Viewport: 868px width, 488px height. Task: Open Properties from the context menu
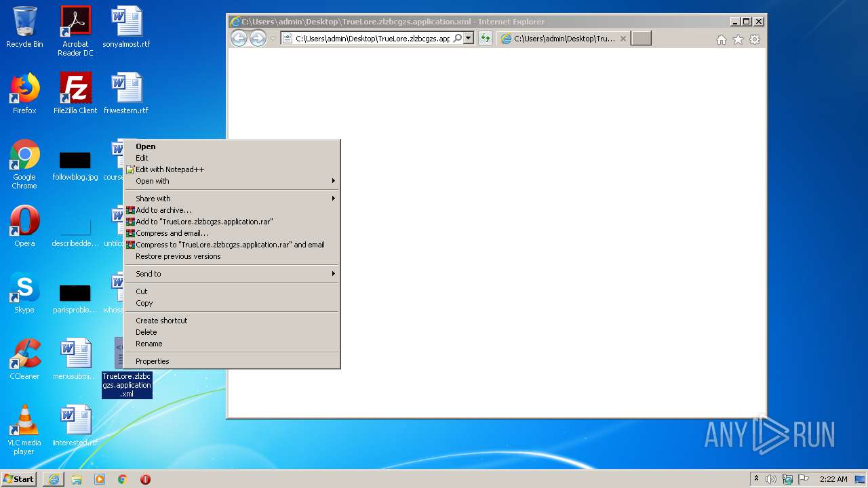coord(232,361)
